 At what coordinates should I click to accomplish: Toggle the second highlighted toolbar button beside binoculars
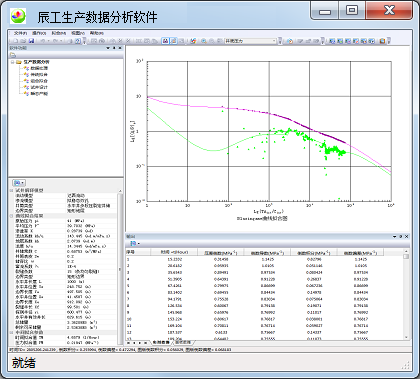click(x=173, y=41)
